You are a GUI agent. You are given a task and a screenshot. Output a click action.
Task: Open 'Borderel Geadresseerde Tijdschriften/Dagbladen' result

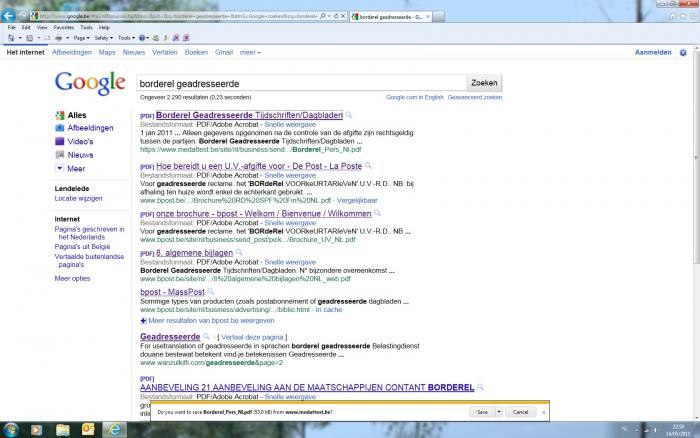(x=250, y=115)
